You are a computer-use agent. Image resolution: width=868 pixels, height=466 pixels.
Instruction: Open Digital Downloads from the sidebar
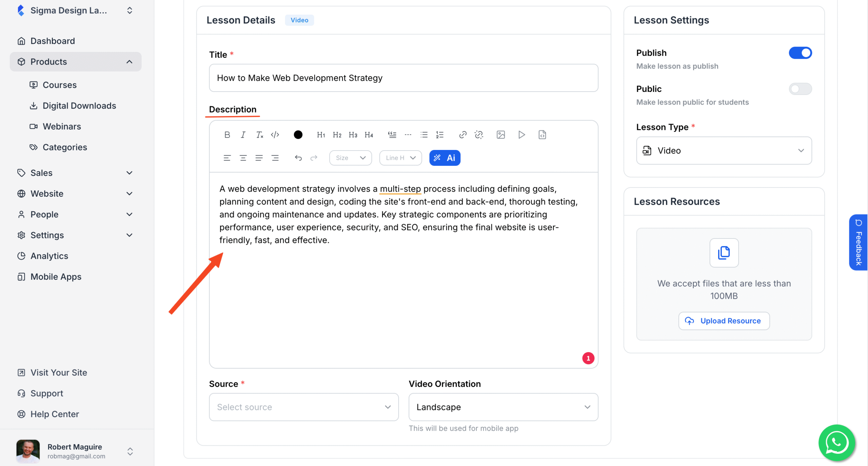(79, 105)
